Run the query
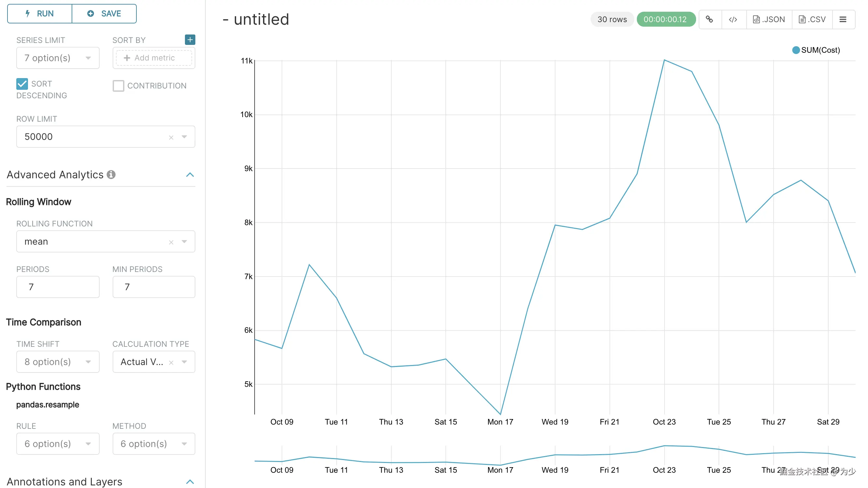Viewport: 868px width, 488px height. 40,13
